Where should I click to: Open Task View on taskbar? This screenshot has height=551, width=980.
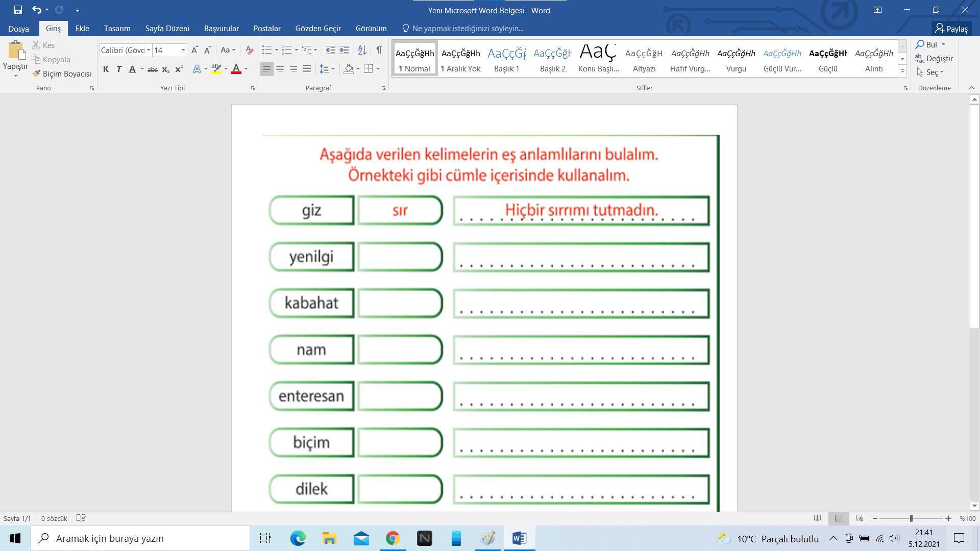(265, 538)
